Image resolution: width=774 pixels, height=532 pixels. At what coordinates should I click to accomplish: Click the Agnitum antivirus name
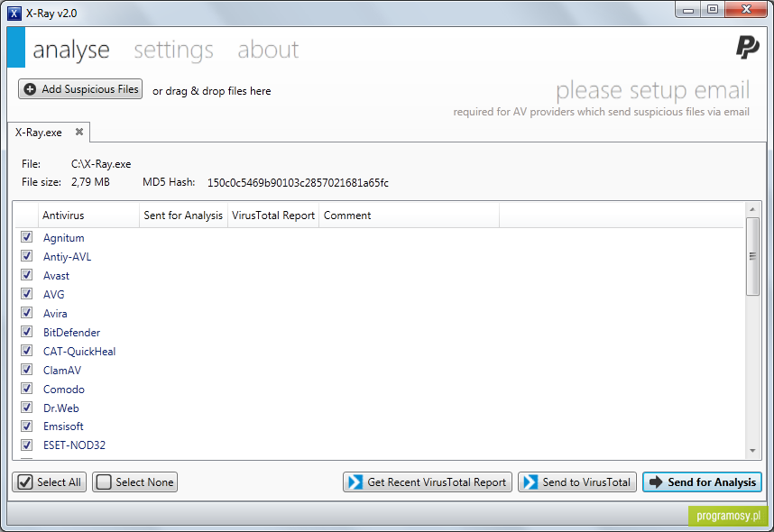[x=64, y=238]
